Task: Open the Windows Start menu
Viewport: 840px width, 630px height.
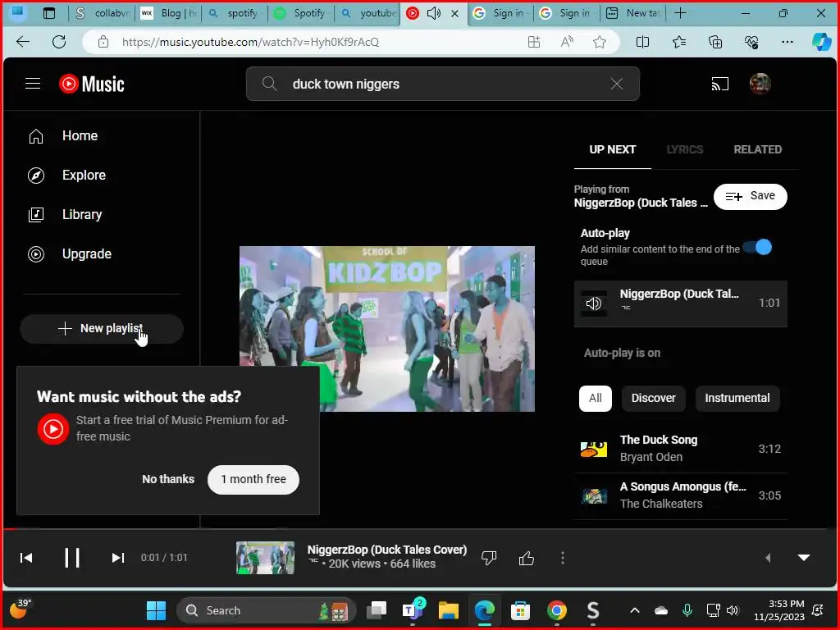Action: (x=156, y=610)
